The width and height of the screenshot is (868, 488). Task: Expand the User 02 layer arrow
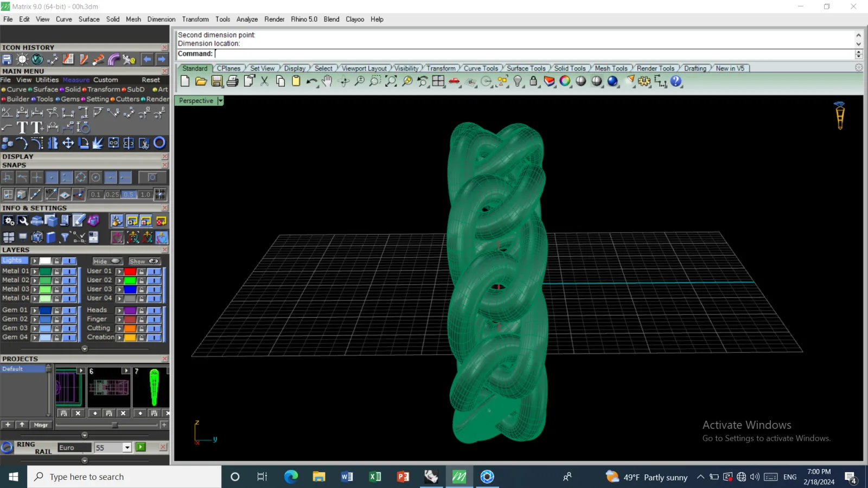pos(119,280)
